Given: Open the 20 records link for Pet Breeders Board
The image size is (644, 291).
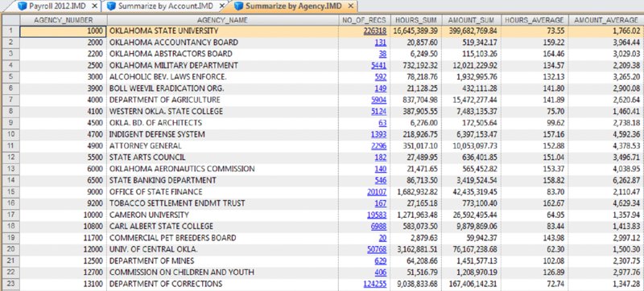Looking at the screenshot, I should pos(382,238).
